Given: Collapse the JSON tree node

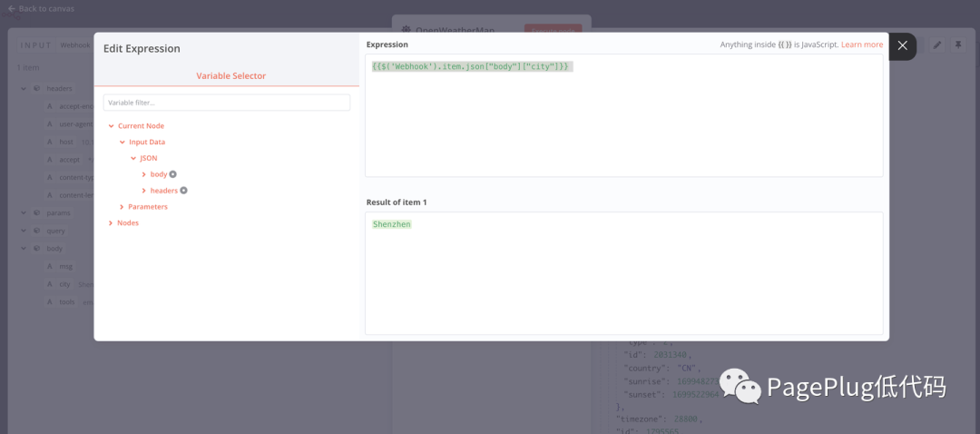Looking at the screenshot, I should [133, 158].
